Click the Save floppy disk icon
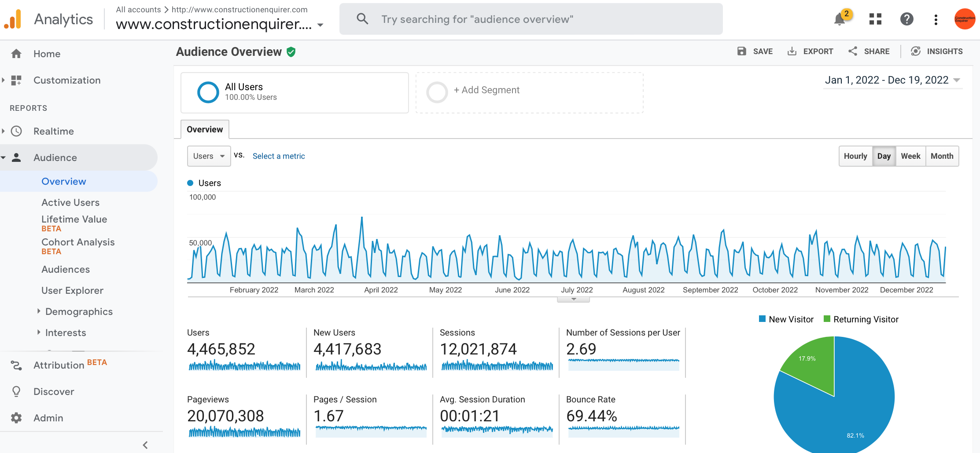980x453 pixels. tap(742, 51)
